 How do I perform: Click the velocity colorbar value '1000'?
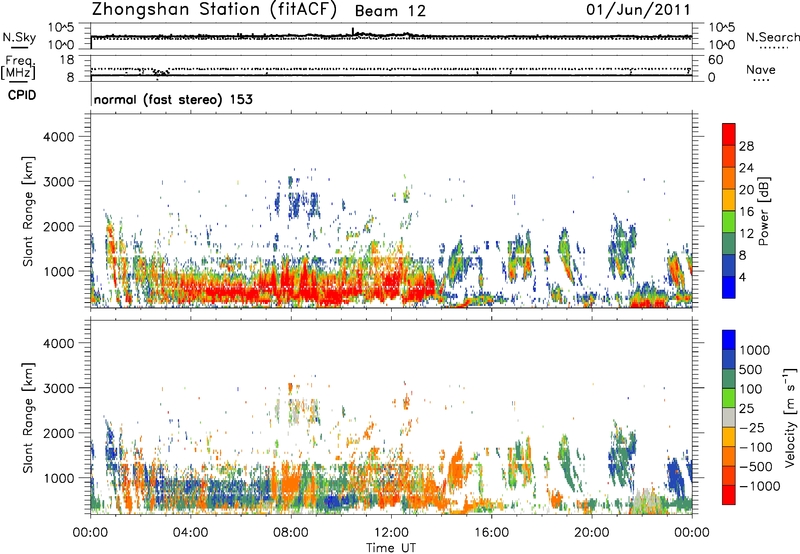click(x=755, y=350)
